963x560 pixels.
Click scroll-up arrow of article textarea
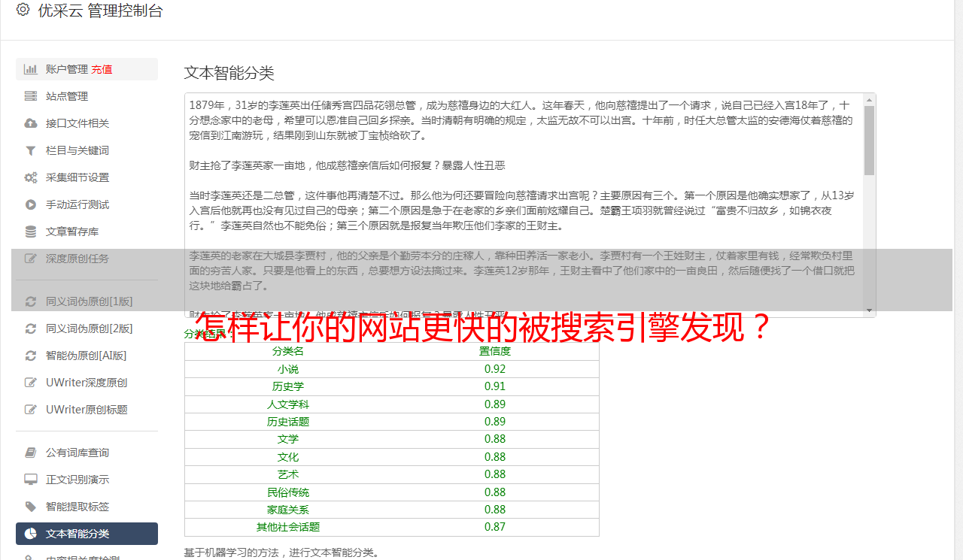tap(870, 100)
